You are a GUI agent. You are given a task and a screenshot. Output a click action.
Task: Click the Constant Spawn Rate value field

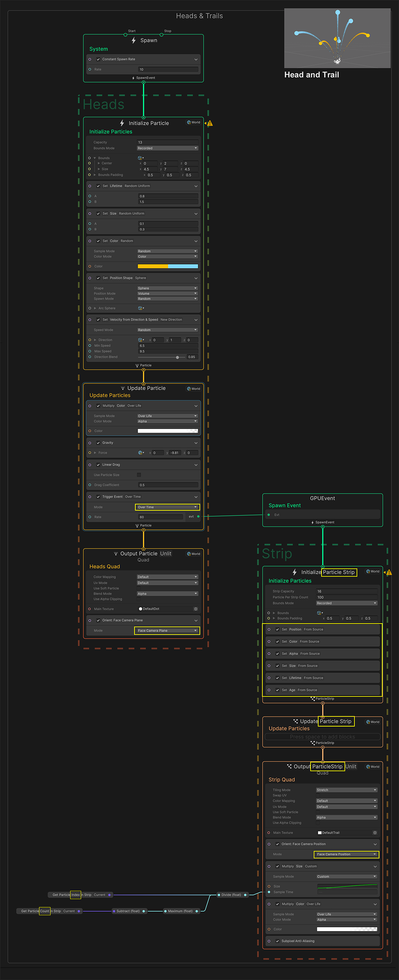pos(168,69)
